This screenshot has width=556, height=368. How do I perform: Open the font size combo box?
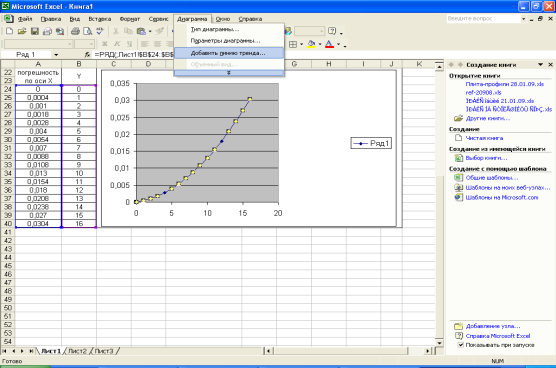[x=84, y=44]
